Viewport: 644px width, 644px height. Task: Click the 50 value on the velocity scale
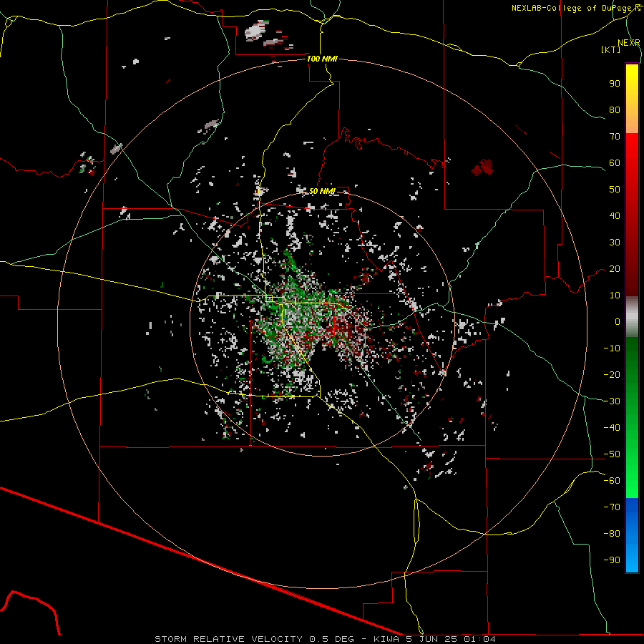615,190
